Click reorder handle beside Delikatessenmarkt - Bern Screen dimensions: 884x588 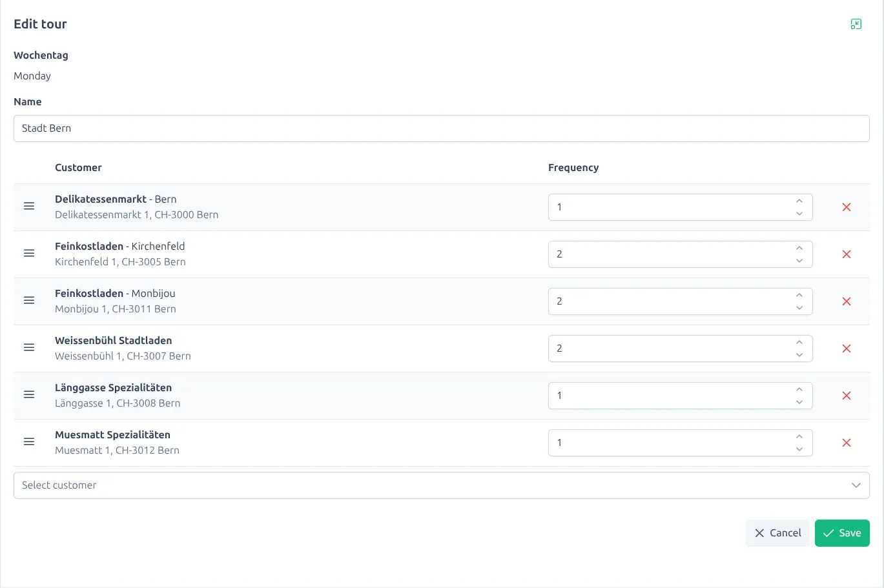click(29, 206)
